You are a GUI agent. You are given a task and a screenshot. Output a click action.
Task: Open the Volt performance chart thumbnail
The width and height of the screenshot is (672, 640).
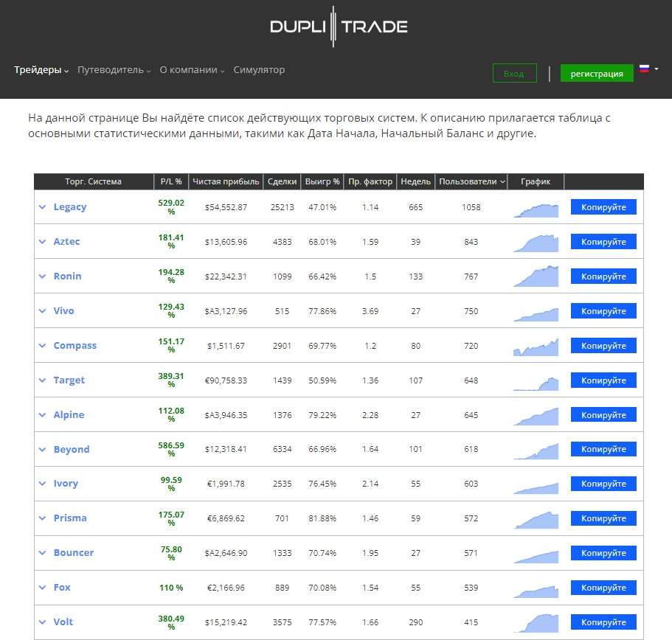(536, 623)
